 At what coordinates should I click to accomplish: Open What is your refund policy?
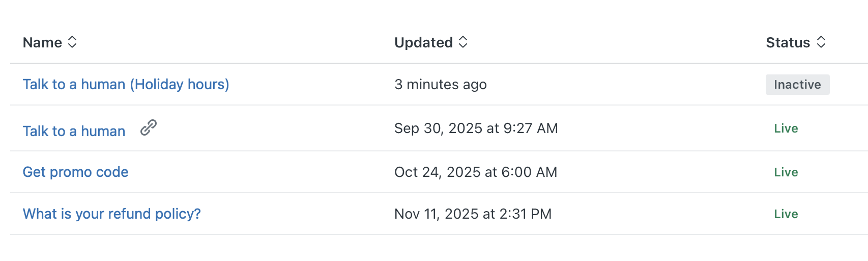coord(111,214)
